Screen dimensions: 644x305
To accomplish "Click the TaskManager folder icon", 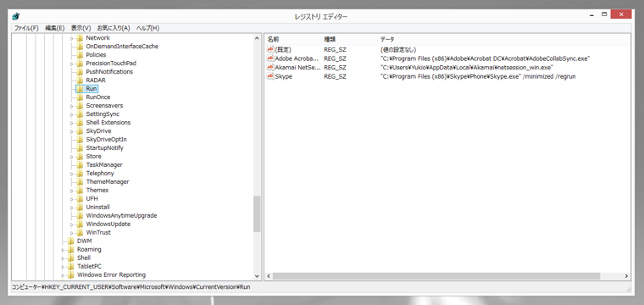I will 80,164.
